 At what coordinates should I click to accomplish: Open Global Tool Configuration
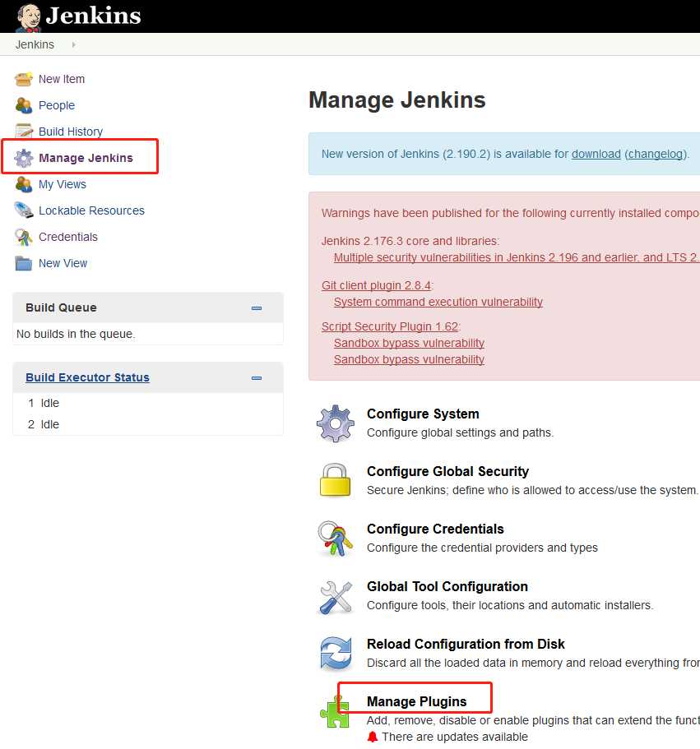pos(447,586)
